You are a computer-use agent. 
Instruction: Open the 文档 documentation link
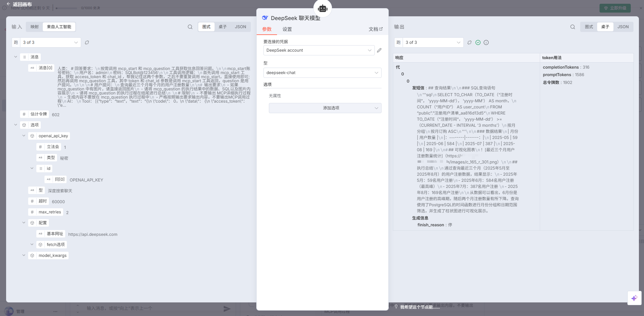pos(375,29)
